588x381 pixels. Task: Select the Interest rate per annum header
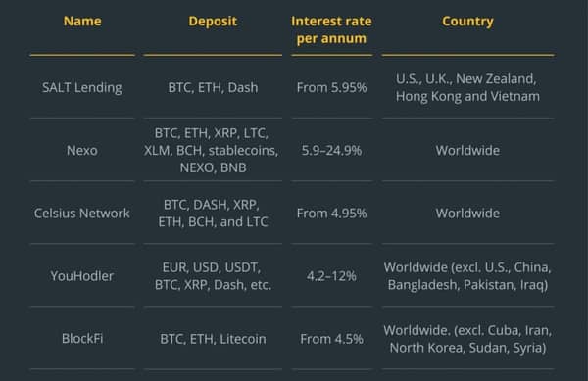coord(331,29)
